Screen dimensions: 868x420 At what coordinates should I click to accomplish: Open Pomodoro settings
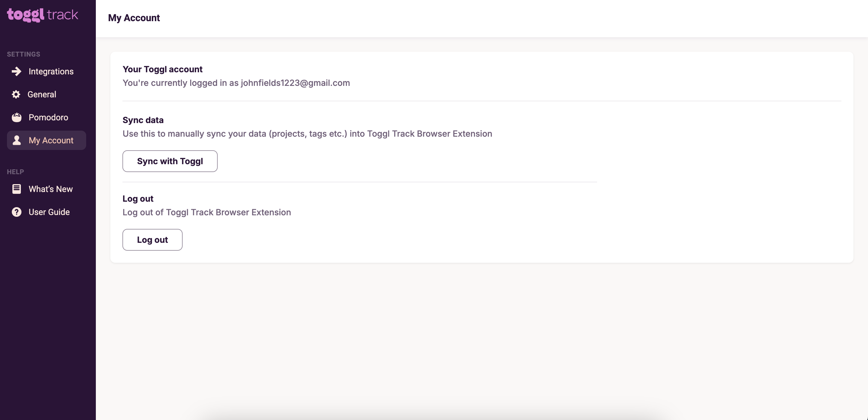tap(47, 117)
